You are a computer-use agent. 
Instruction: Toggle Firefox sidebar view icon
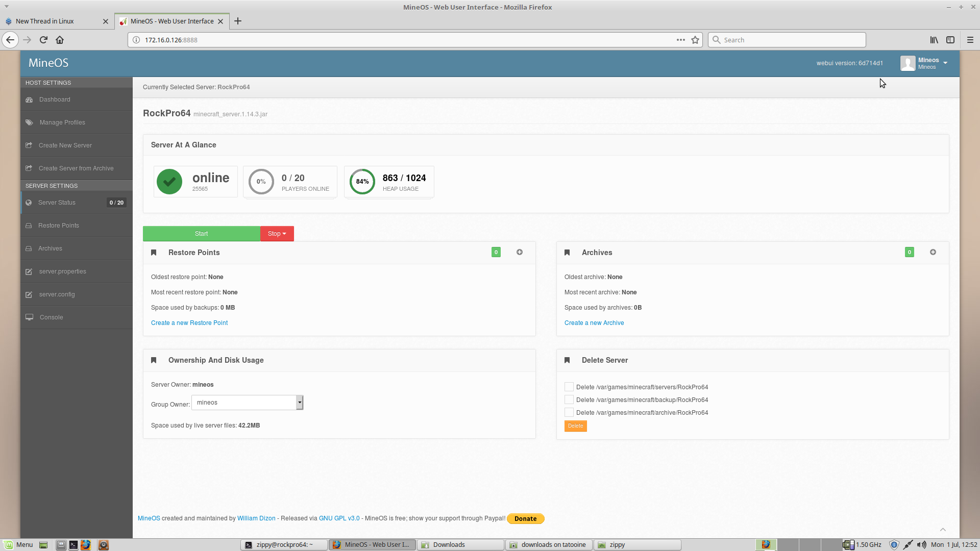950,40
